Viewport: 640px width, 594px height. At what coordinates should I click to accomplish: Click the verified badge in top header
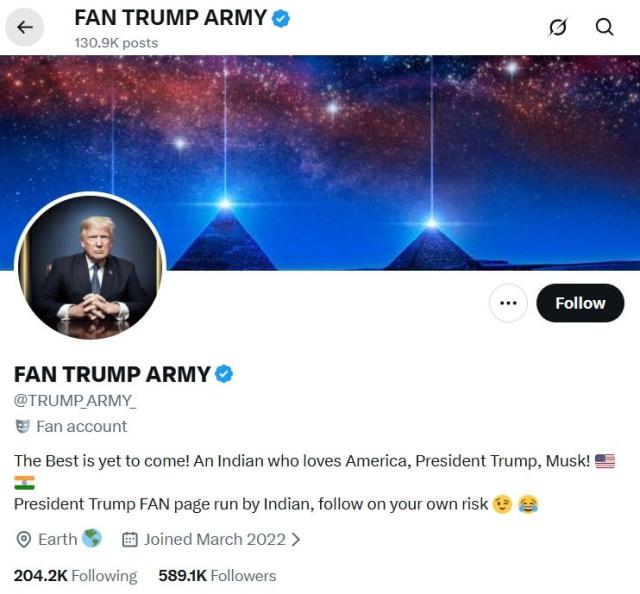[x=282, y=18]
